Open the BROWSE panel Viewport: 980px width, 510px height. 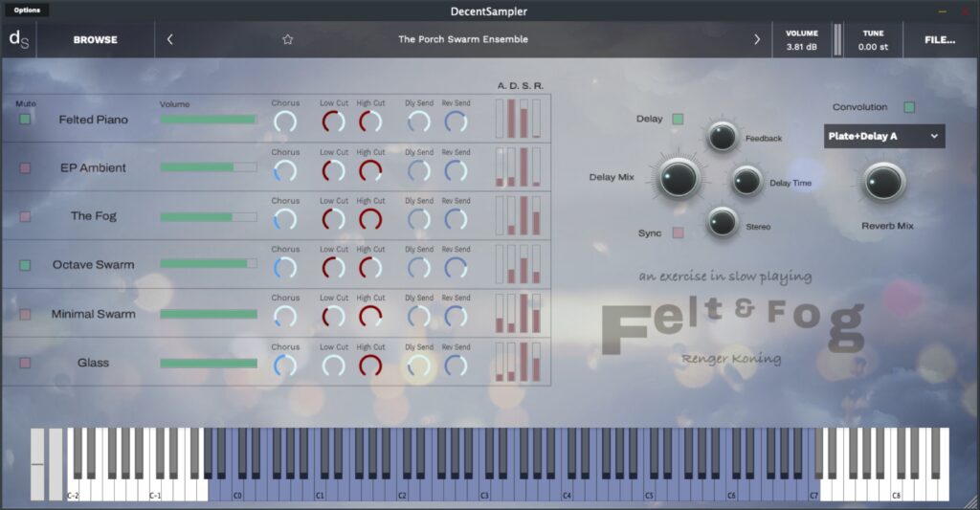pyautogui.click(x=95, y=39)
